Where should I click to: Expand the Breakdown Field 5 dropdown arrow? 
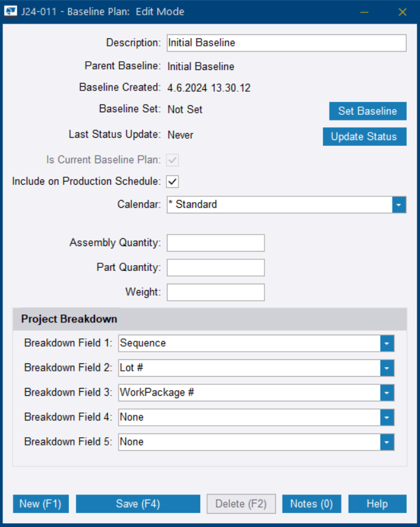pyautogui.click(x=387, y=442)
